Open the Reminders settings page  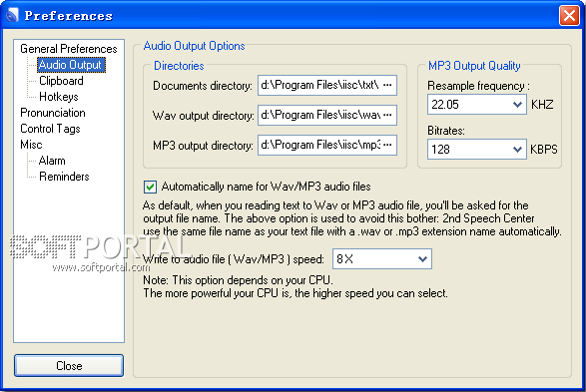(64, 177)
